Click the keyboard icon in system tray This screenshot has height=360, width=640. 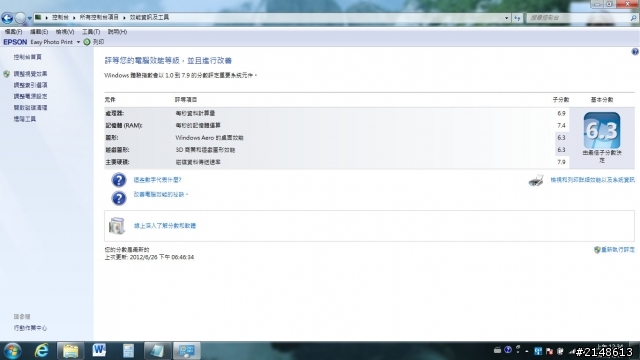(x=497, y=351)
